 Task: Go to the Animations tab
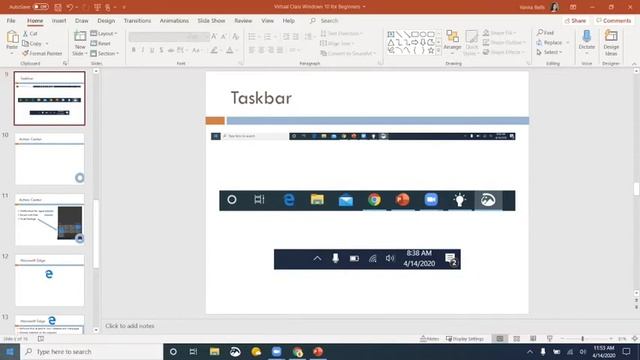[174, 20]
